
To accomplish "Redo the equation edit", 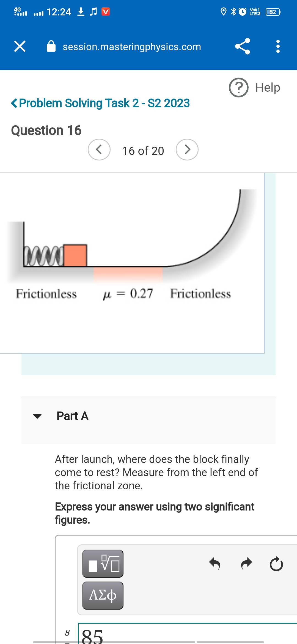I will click(246, 563).
